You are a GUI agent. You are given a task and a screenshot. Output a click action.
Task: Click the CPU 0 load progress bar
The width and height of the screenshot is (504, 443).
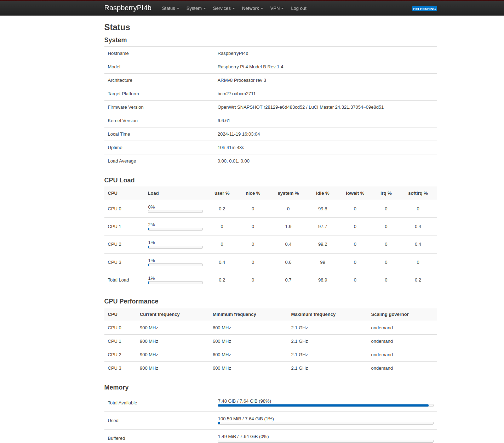pyautogui.click(x=175, y=211)
